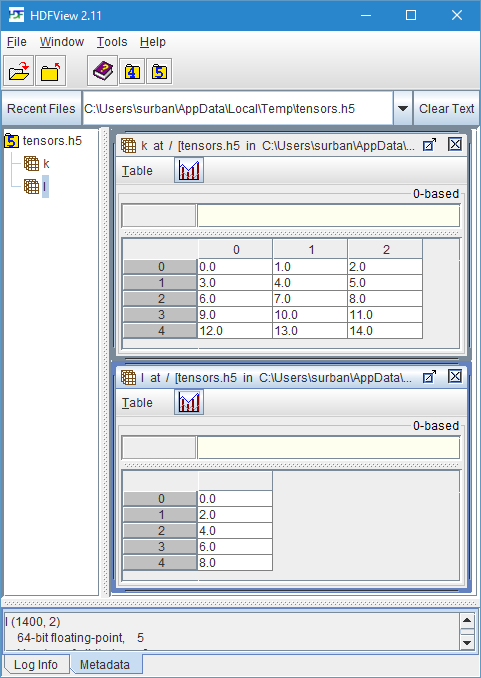
Task: Click the line plot icon in the k window
Action: tap(189, 170)
